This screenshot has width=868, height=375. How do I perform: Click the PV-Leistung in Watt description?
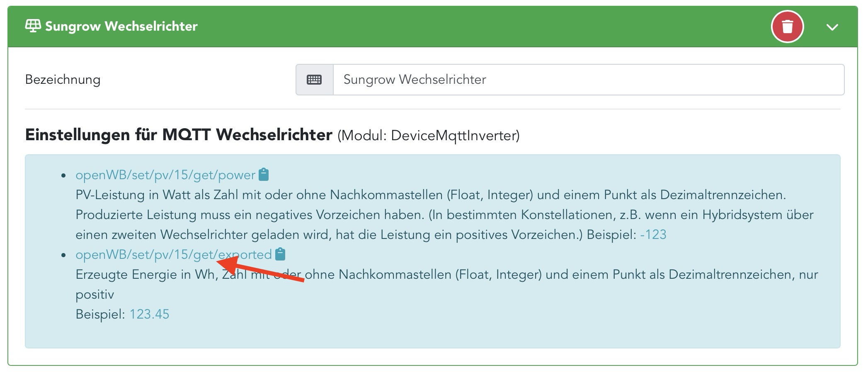click(x=444, y=215)
